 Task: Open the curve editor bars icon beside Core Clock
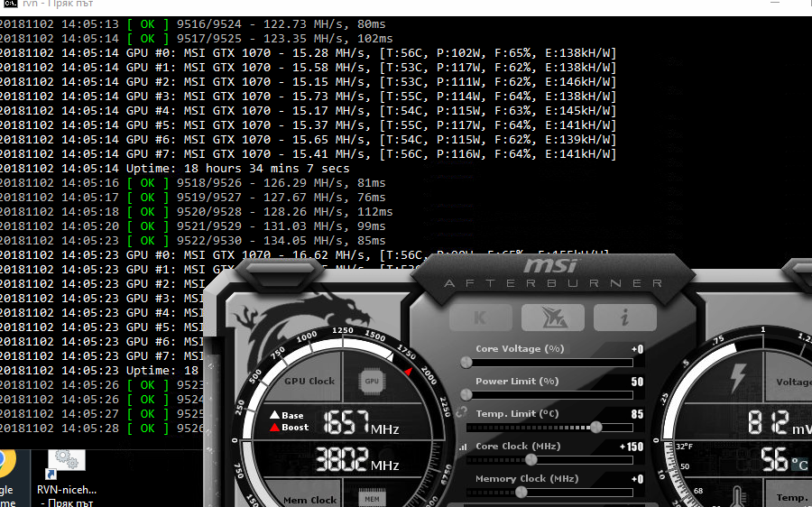[463, 447]
